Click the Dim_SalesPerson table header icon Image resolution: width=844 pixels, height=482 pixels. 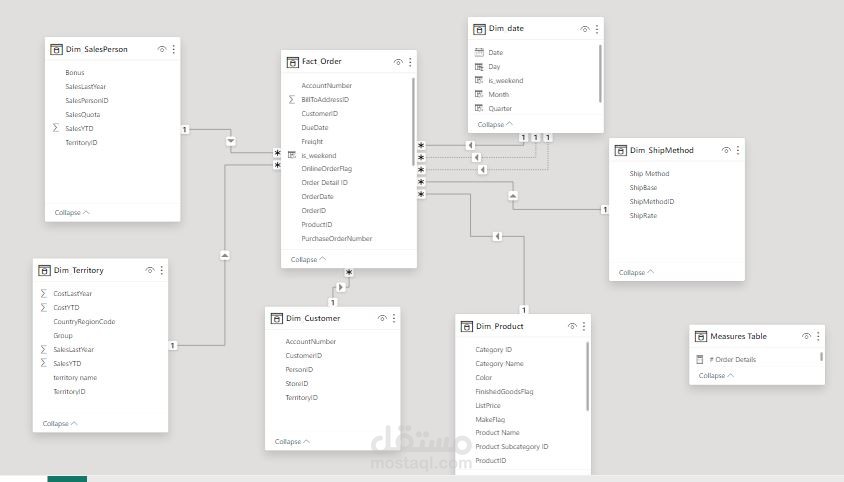(57, 49)
